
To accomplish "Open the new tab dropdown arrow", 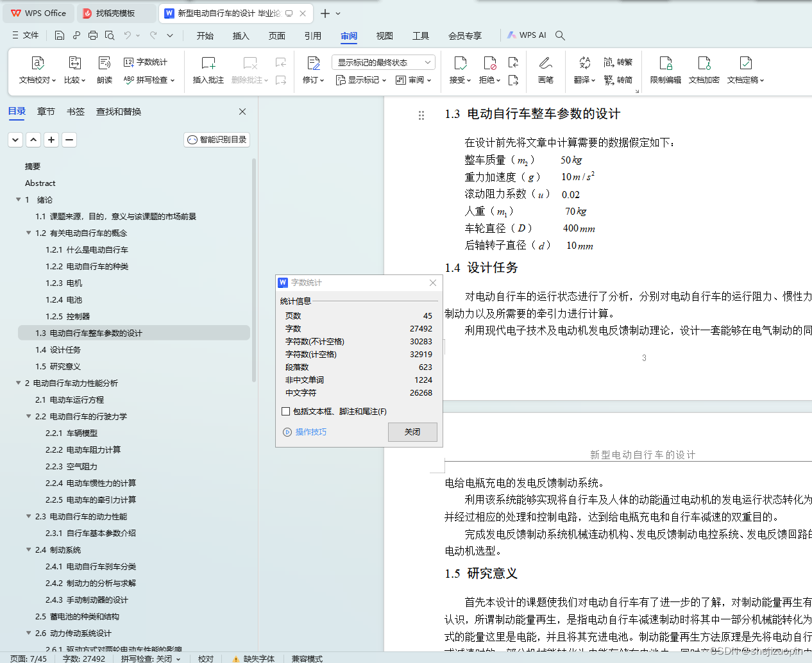I will 339,13.
